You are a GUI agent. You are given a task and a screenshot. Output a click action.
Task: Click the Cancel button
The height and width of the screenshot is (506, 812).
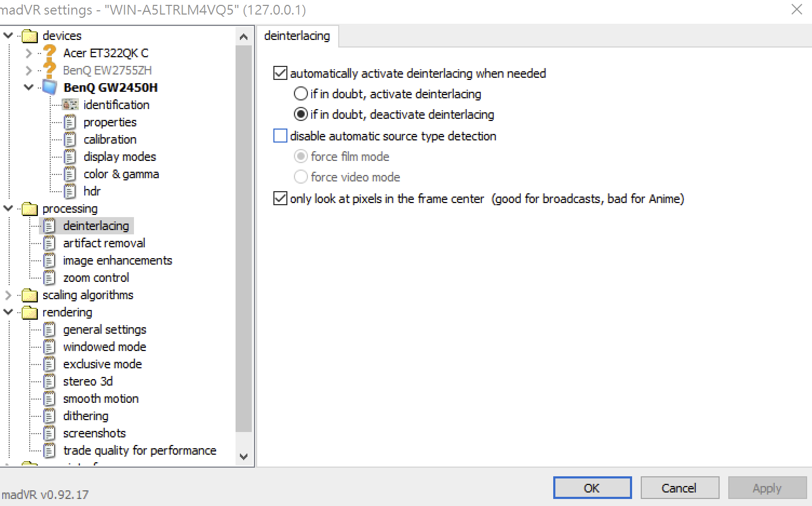680,488
